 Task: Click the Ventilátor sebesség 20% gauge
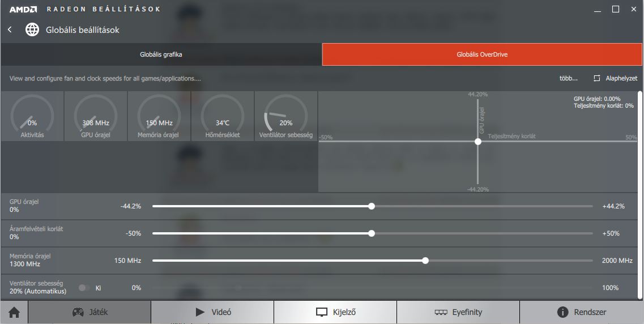[x=286, y=116]
